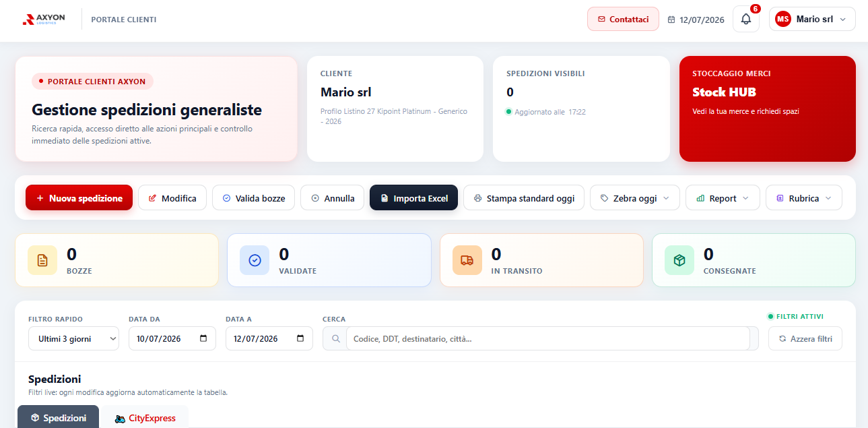868x428 pixels.
Task: Click the cube icon on Spedizioni tab
Action: [34, 418]
